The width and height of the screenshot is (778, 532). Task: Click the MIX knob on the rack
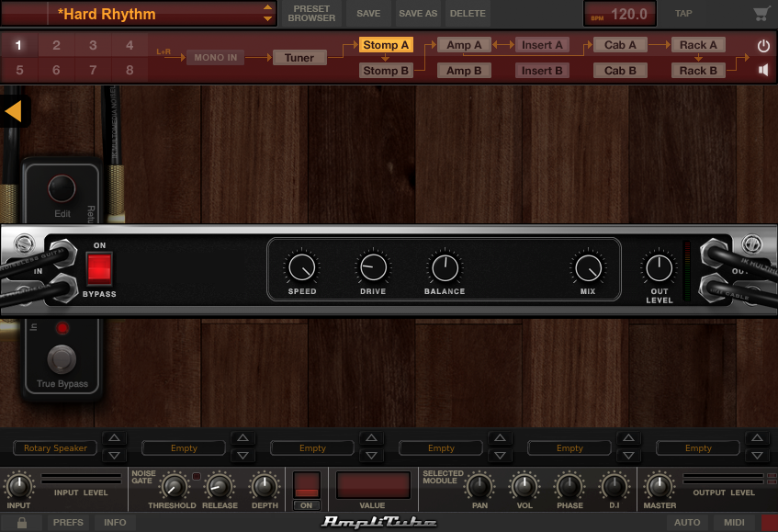(589, 267)
